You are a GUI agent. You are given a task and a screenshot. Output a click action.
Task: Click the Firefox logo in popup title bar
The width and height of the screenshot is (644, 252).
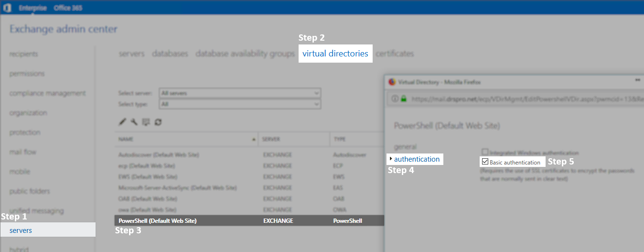pos(392,82)
